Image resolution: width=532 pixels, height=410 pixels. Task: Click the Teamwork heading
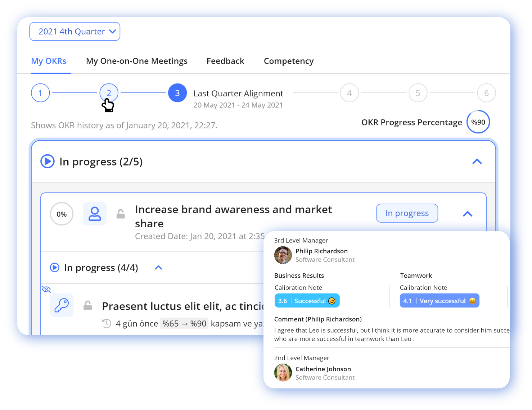416,275
